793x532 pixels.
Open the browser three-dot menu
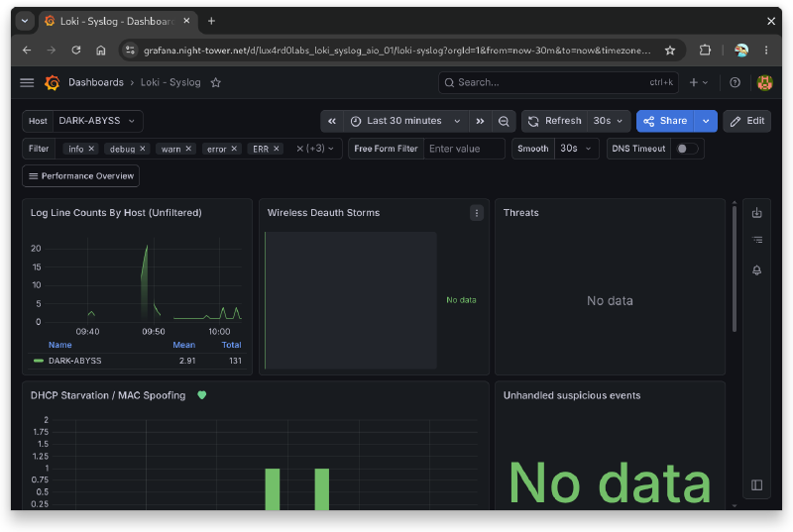pos(766,50)
